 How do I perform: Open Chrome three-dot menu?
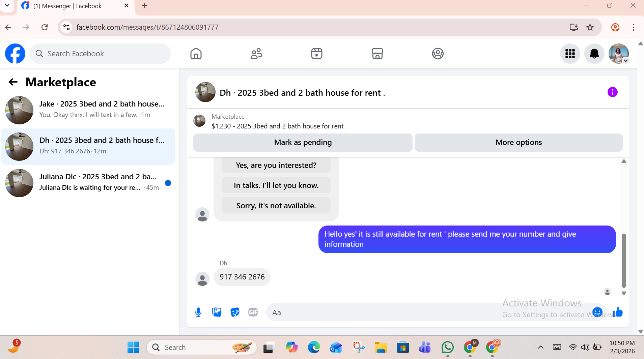[634, 27]
